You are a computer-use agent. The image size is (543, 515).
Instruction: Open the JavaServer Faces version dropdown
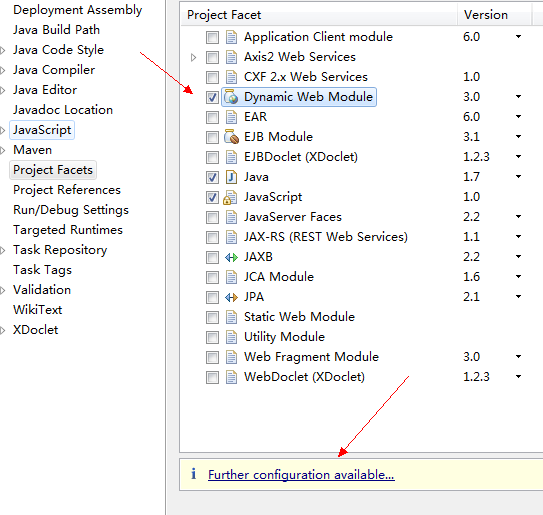518,217
